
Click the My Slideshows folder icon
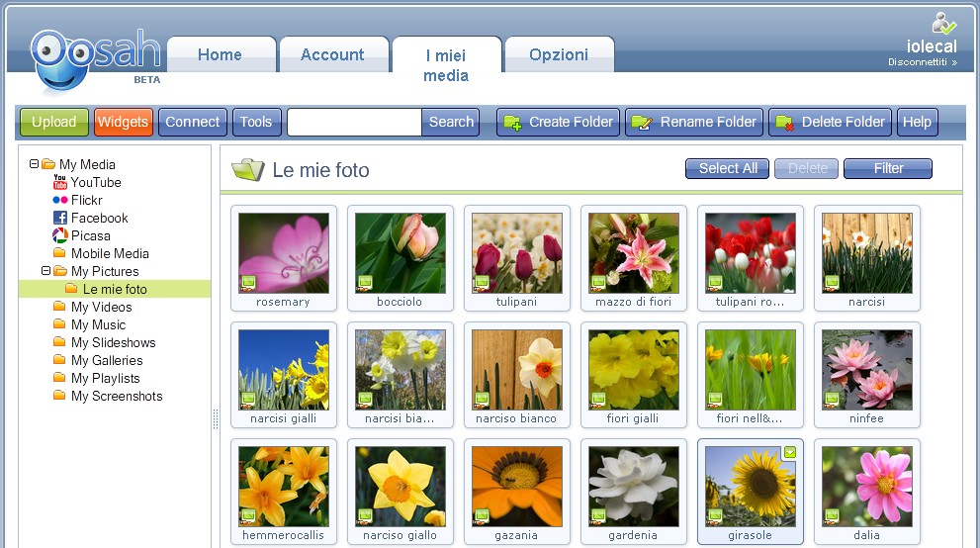(x=59, y=342)
